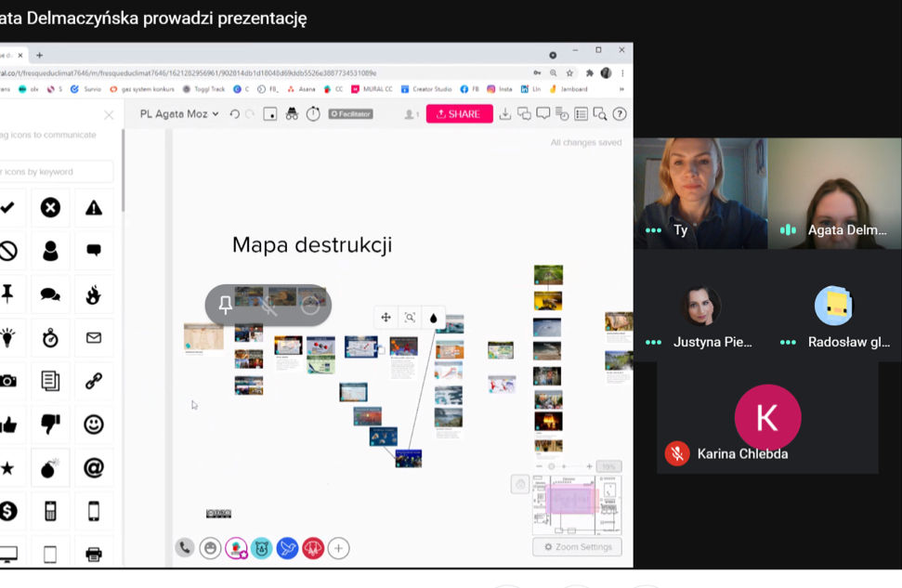902x588 pixels.
Task: Pin with the pushpin in gray overlay
Action: click(x=226, y=305)
